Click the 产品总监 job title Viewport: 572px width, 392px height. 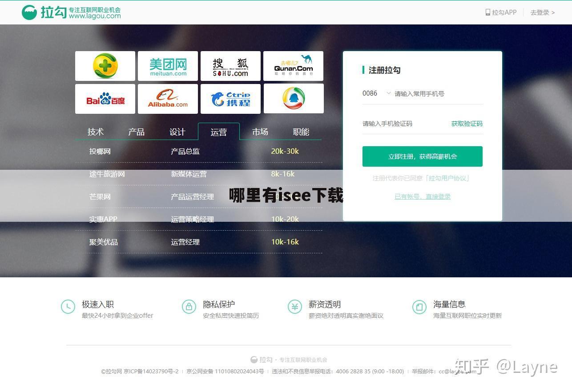click(x=185, y=151)
